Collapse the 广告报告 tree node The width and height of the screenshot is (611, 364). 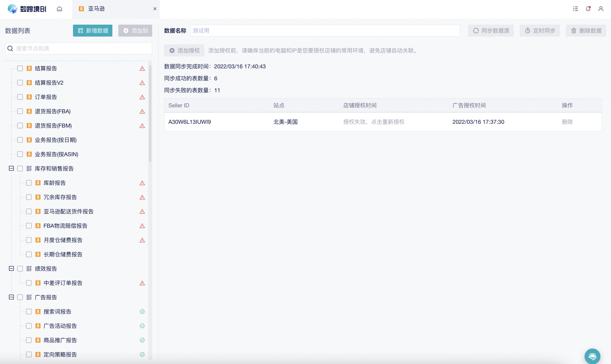[11, 297]
